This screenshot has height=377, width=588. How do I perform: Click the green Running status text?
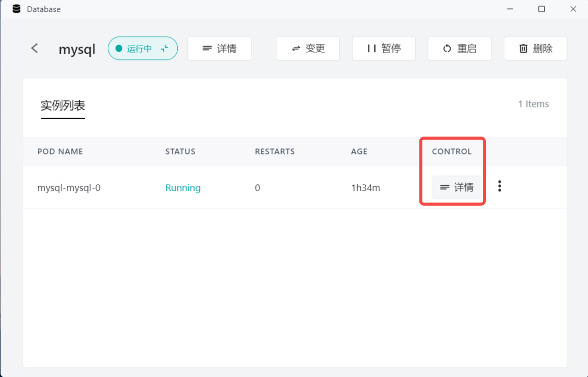tap(183, 188)
